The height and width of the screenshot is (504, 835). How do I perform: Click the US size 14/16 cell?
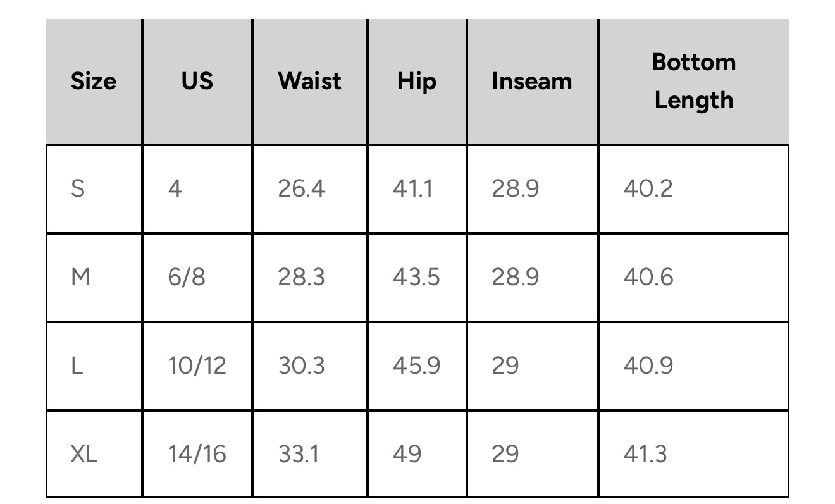click(197, 454)
